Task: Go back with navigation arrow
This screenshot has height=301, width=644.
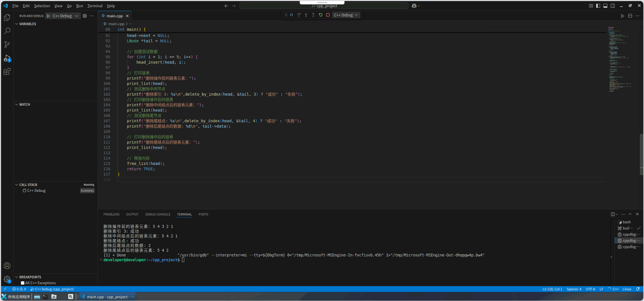Action: click(226, 6)
